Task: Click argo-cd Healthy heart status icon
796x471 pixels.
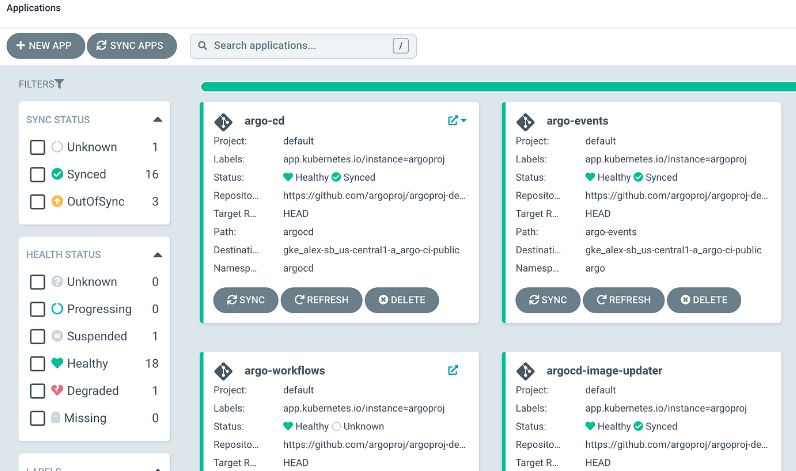Action: [288, 177]
